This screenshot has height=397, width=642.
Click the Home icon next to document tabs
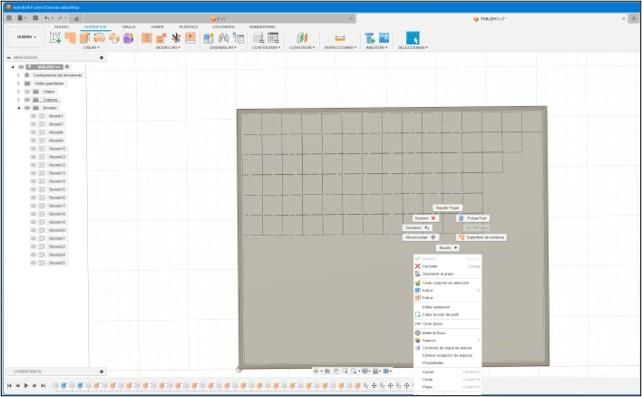pyautogui.click(x=77, y=18)
